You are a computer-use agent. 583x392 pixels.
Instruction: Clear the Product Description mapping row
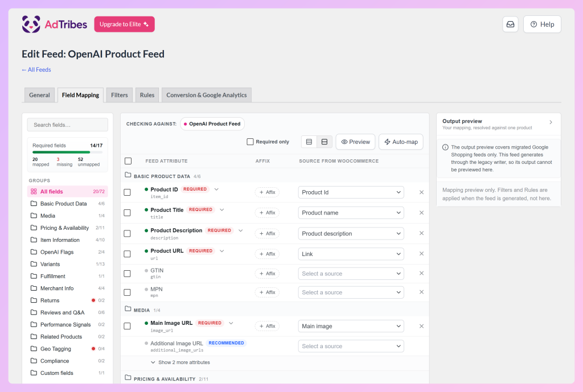click(x=421, y=233)
